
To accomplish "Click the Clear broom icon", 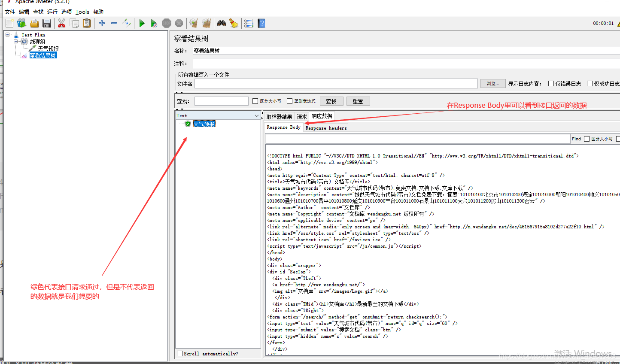I will click(194, 23).
